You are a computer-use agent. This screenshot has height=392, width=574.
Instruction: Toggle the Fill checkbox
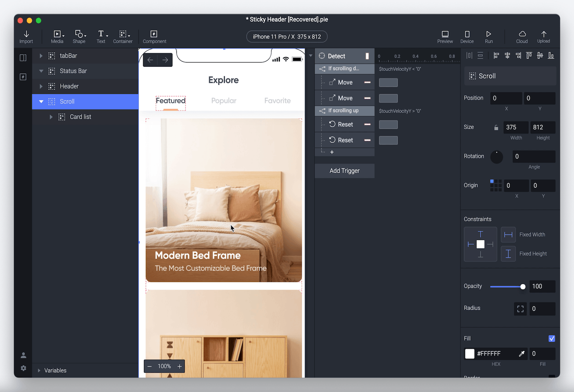(552, 339)
